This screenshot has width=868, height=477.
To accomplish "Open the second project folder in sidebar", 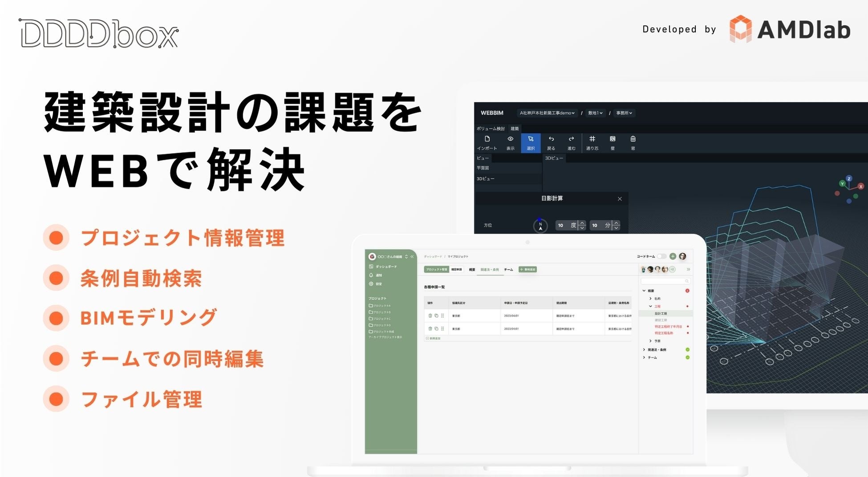I will click(x=380, y=312).
